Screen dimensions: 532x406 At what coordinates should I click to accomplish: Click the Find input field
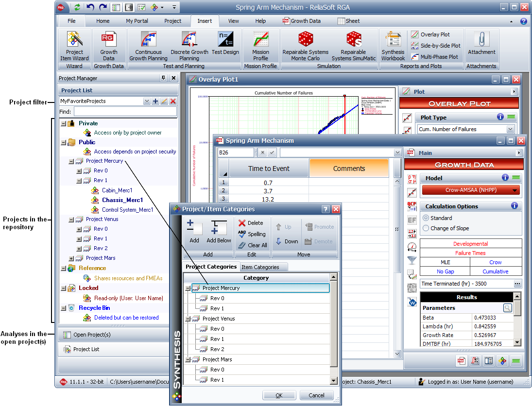(x=125, y=112)
